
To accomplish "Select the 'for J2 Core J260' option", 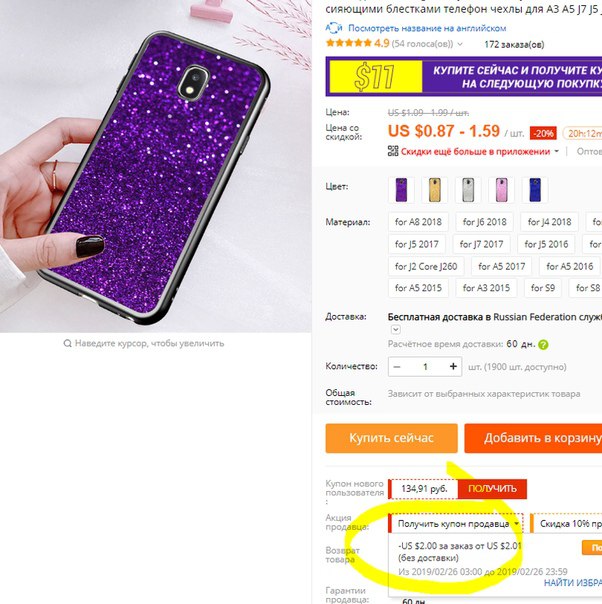I will 426,266.
